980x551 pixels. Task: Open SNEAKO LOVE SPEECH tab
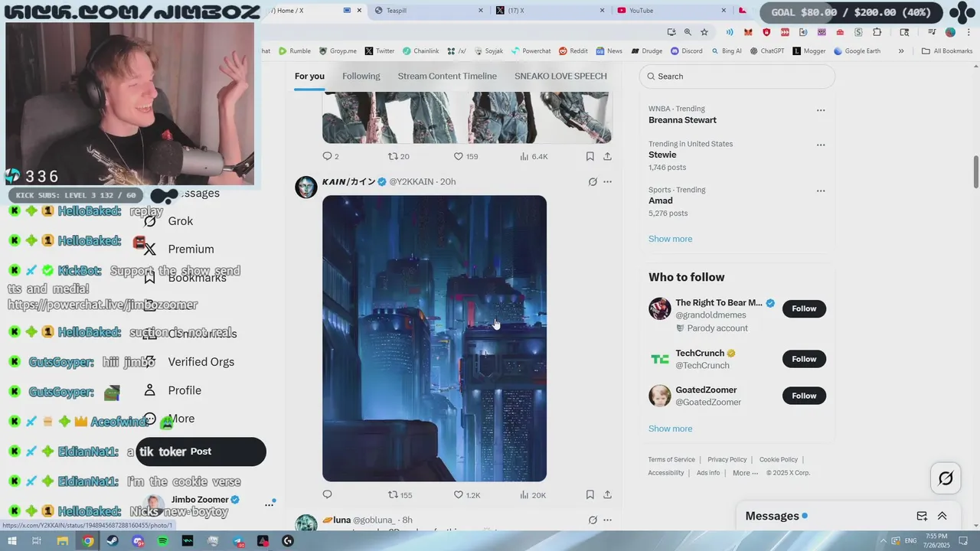point(560,76)
